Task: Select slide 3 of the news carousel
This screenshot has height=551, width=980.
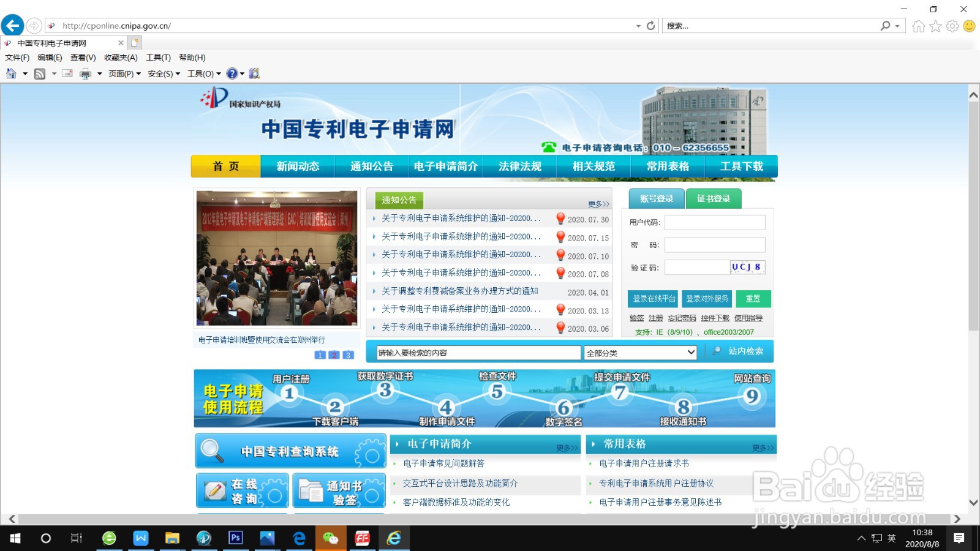Action: pos(348,355)
